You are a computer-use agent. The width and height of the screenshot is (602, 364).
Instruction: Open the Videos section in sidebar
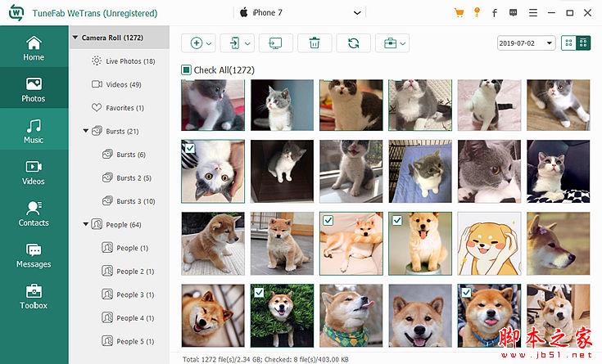coord(34,173)
